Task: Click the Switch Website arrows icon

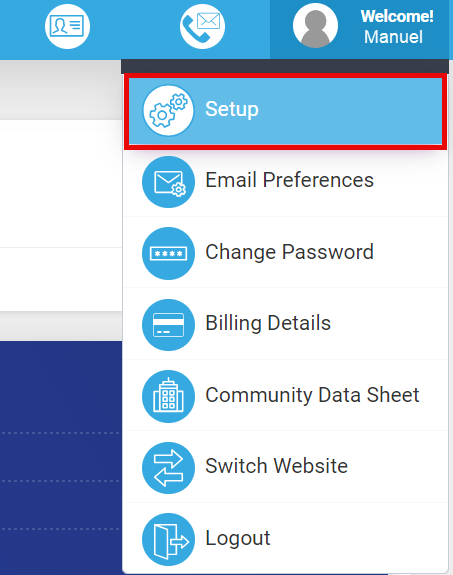Action: click(168, 468)
